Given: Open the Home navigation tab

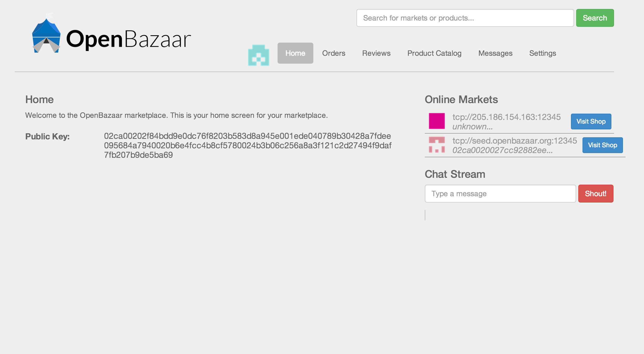Looking at the screenshot, I should coord(295,53).
